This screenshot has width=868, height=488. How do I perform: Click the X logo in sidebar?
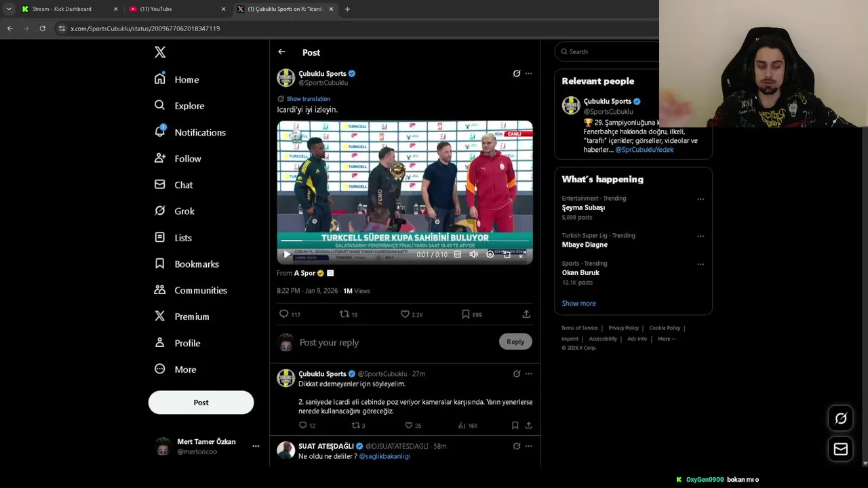pos(160,52)
